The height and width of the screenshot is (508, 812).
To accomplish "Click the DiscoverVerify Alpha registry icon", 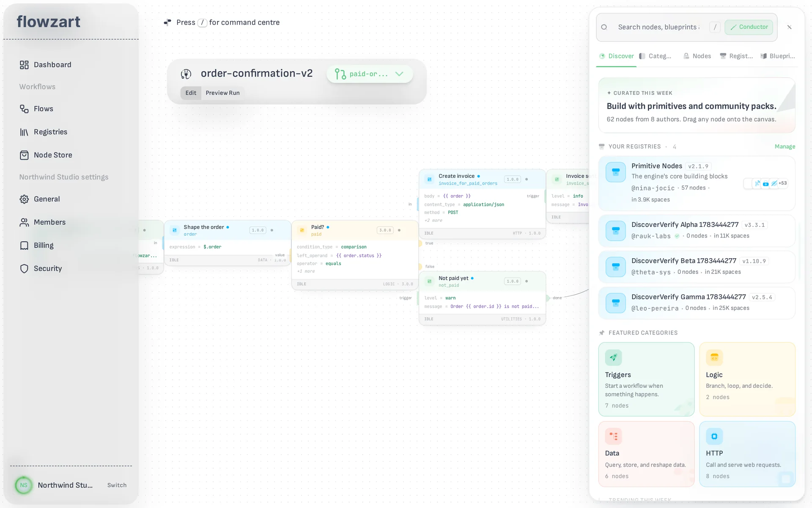I will 616,231.
